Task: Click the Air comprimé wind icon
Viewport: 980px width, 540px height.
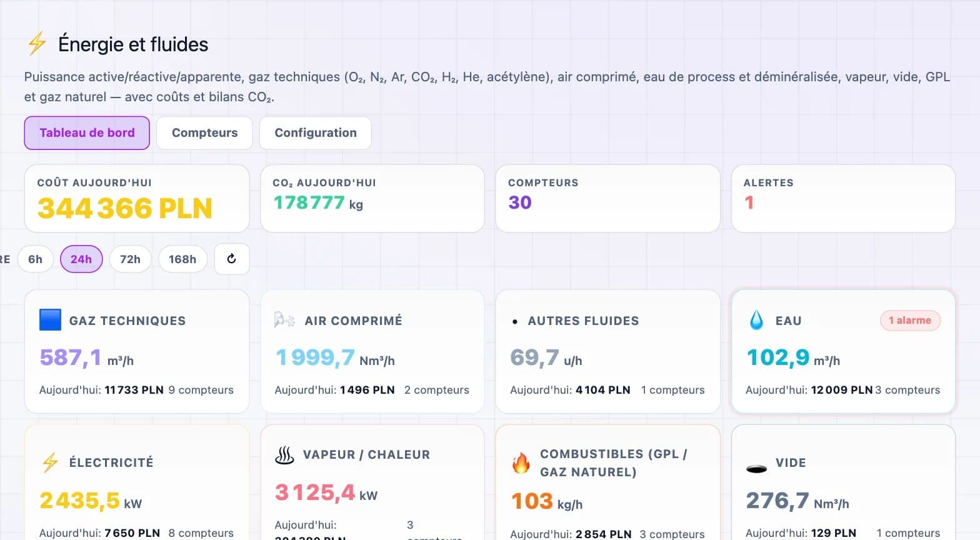Action: click(285, 320)
